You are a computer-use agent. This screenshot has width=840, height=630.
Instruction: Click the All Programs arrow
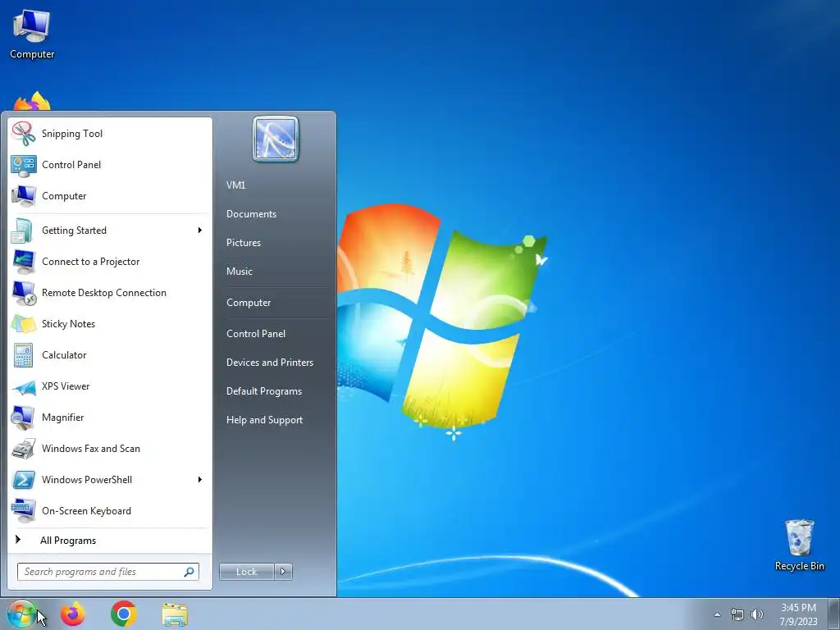pos(18,540)
